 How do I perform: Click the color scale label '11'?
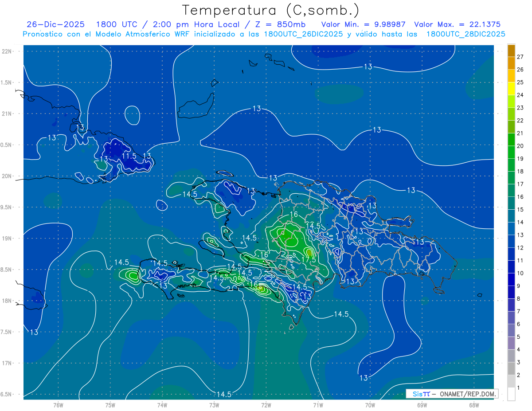tap(520, 260)
